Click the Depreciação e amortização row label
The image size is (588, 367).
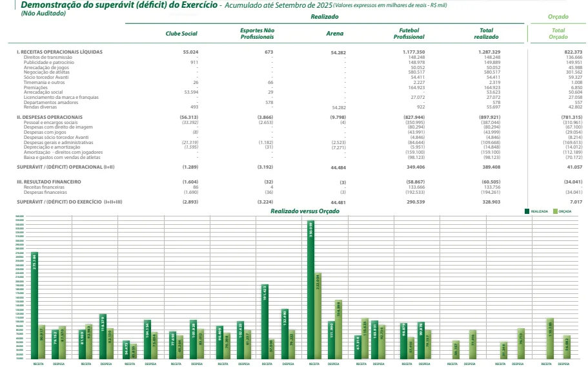coord(49,147)
